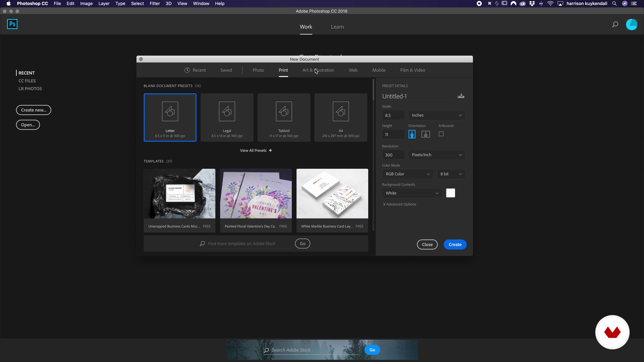Open Background Contents White dropdown
The height and width of the screenshot is (362, 644).
(x=412, y=193)
